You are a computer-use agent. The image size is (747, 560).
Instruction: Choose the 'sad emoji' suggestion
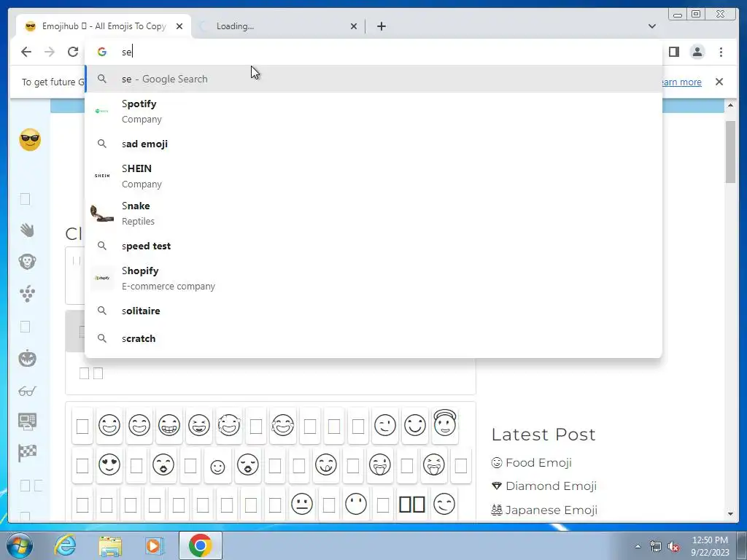point(373,144)
